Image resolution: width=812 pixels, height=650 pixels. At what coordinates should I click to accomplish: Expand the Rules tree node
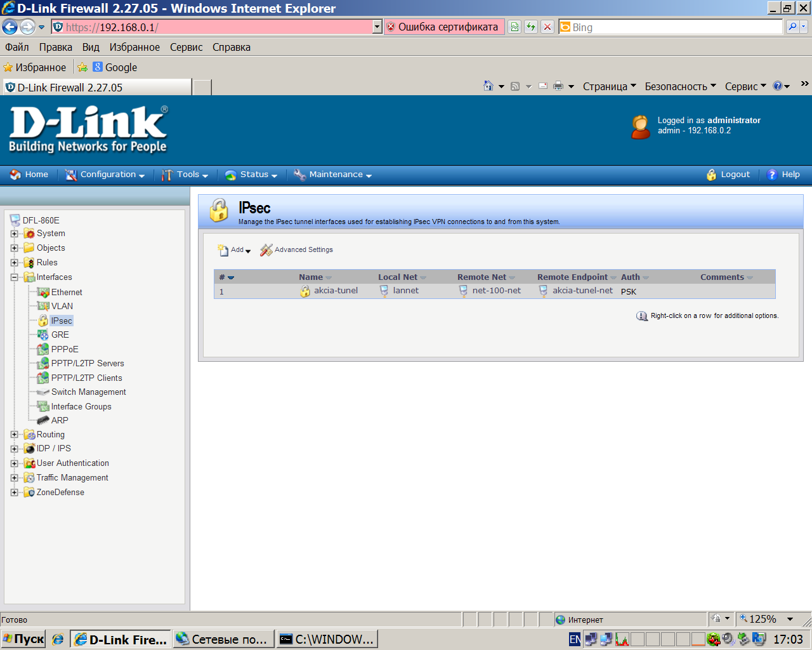click(x=15, y=263)
